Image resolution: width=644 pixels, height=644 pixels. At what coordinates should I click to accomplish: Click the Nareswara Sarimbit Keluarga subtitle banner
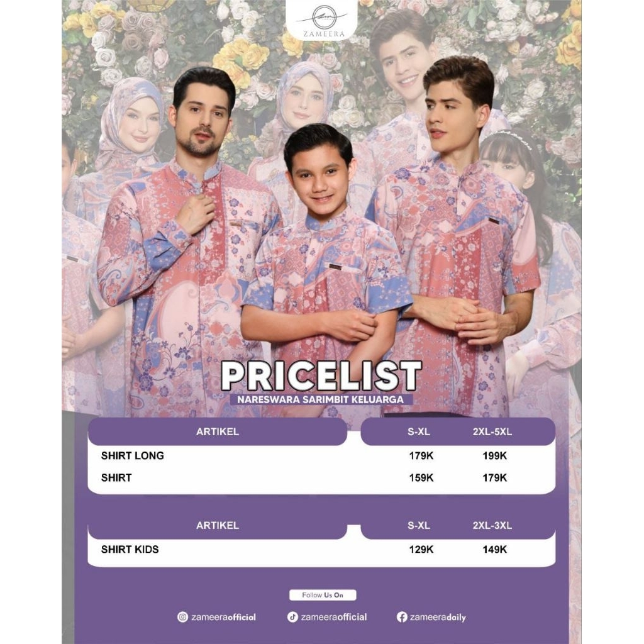point(320,399)
